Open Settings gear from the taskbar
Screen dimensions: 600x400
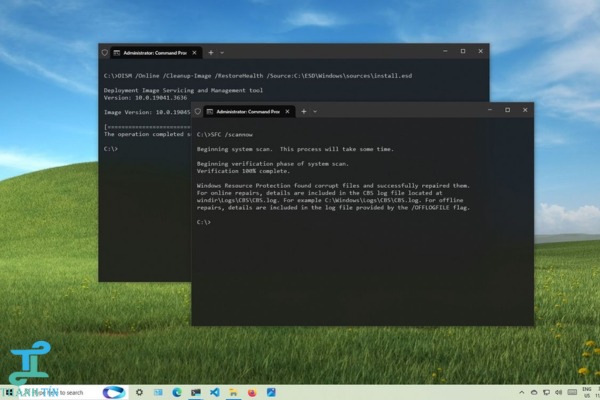pyautogui.click(x=139, y=392)
